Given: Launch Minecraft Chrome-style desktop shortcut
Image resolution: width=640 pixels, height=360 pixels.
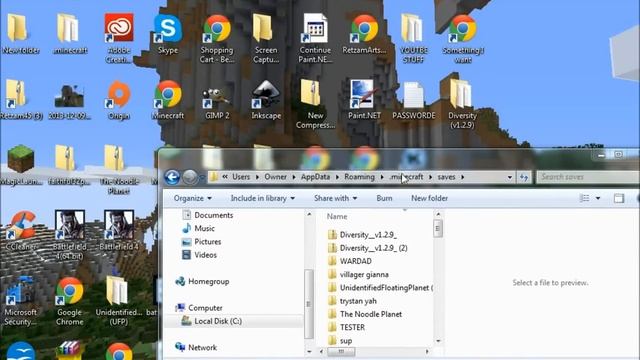Looking at the screenshot, I should (x=168, y=100).
